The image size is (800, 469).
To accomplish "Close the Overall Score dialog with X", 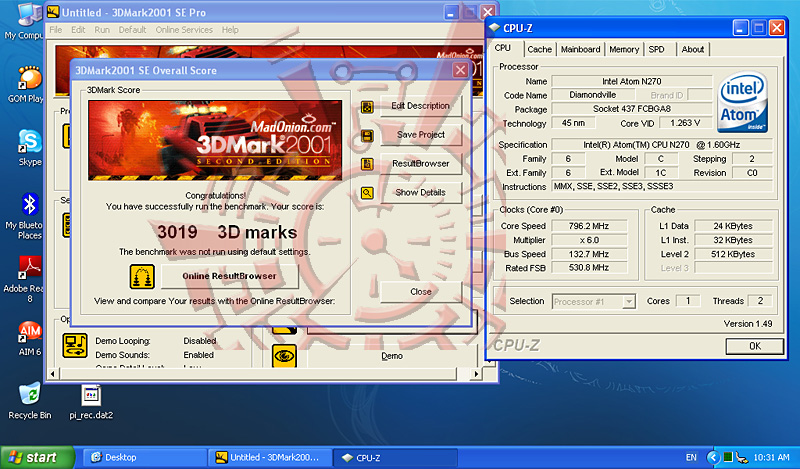I will pyautogui.click(x=460, y=70).
